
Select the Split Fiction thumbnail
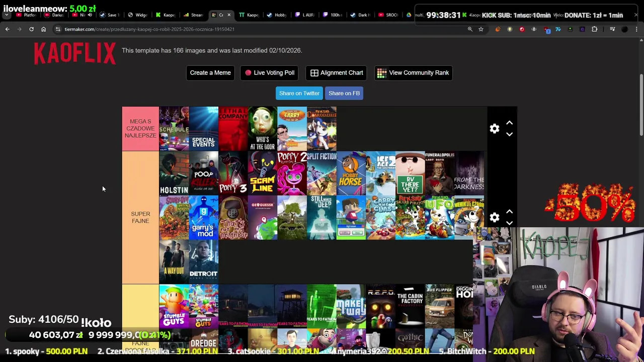(321, 173)
